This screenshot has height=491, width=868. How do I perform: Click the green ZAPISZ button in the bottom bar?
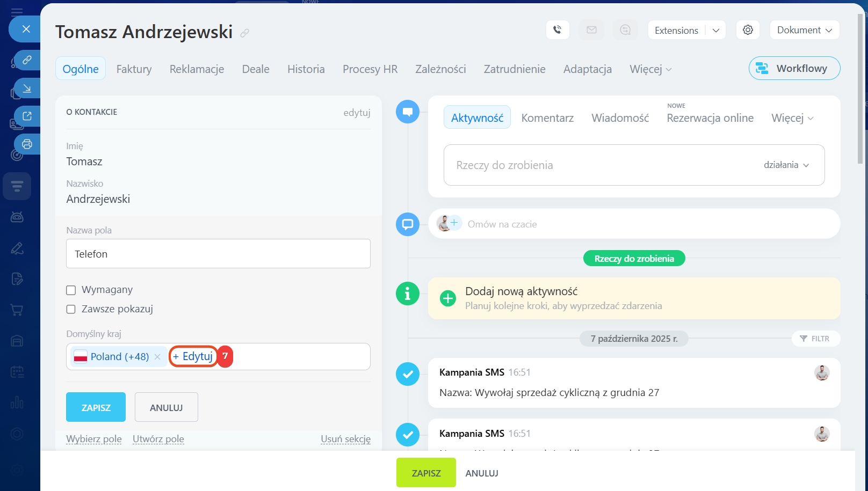click(426, 473)
